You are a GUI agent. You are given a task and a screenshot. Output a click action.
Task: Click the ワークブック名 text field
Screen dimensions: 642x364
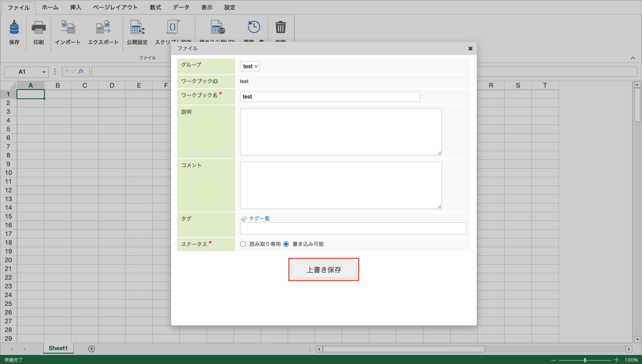[330, 96]
